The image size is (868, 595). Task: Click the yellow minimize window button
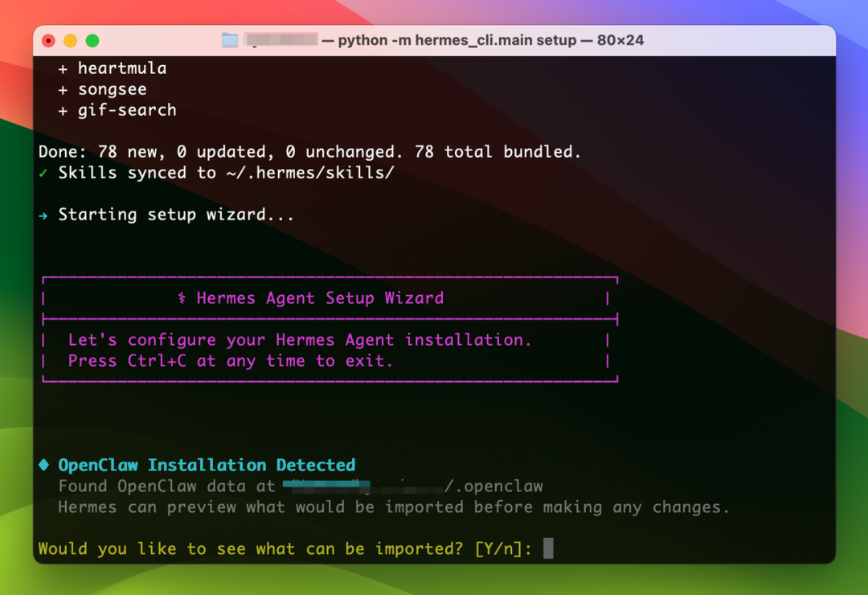coord(70,40)
